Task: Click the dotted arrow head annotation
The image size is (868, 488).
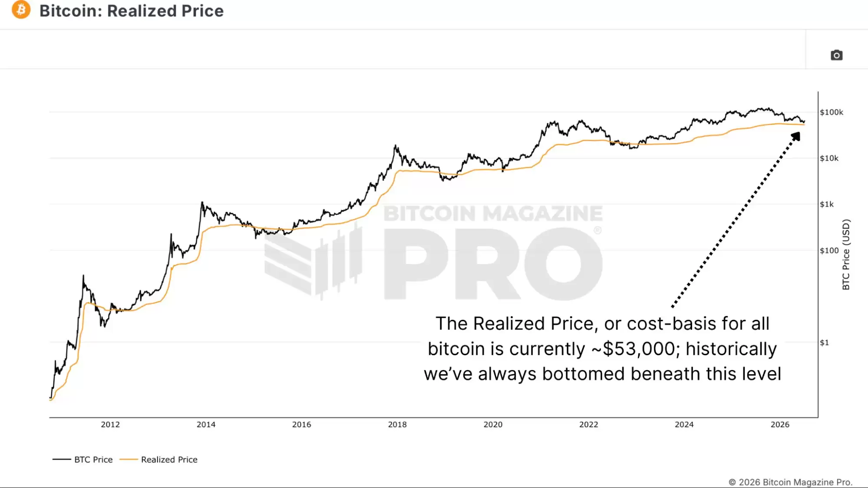Action: [x=795, y=137]
